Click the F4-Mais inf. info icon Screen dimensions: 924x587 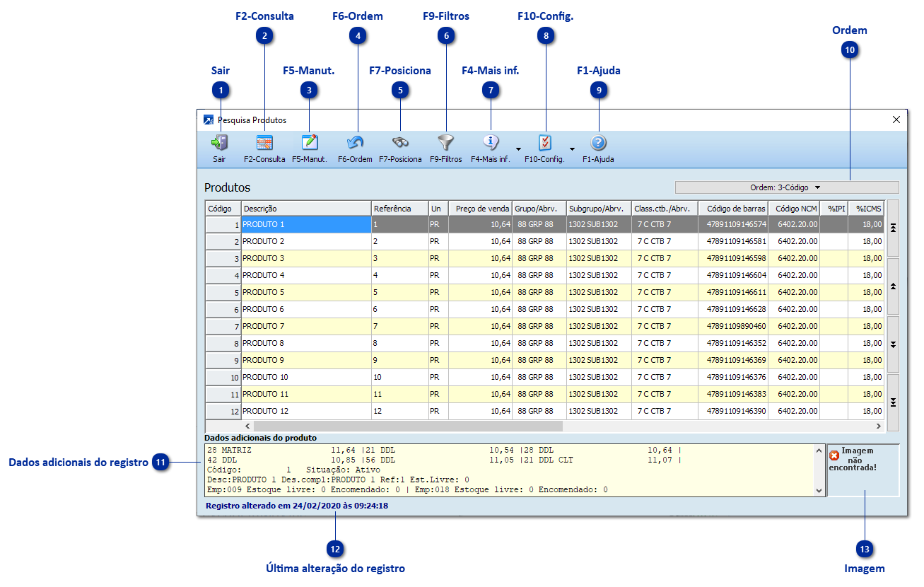(x=491, y=144)
